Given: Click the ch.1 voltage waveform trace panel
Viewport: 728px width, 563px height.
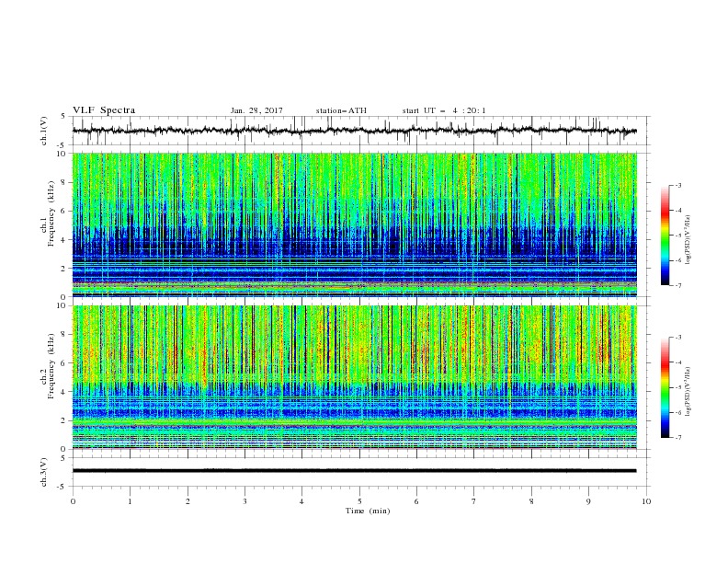Looking at the screenshot, I should [x=361, y=131].
